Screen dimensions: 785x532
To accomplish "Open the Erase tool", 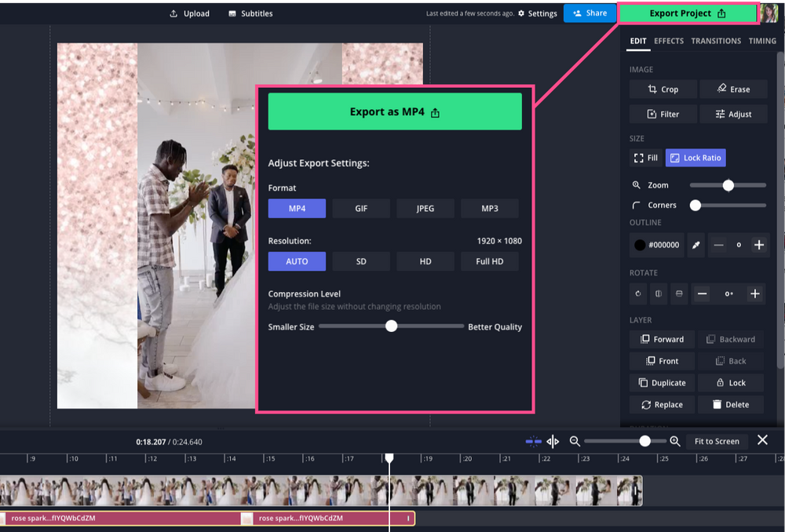I will (733, 89).
